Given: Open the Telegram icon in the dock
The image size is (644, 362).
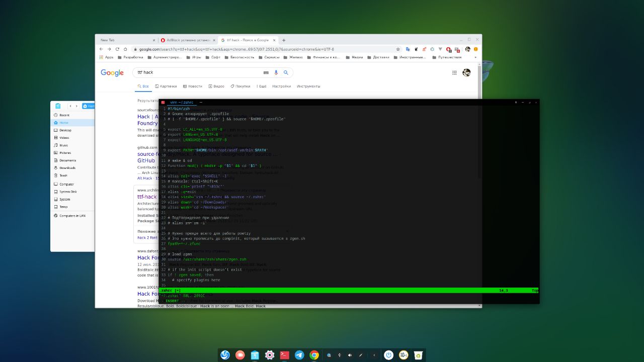Looking at the screenshot, I should [x=299, y=355].
